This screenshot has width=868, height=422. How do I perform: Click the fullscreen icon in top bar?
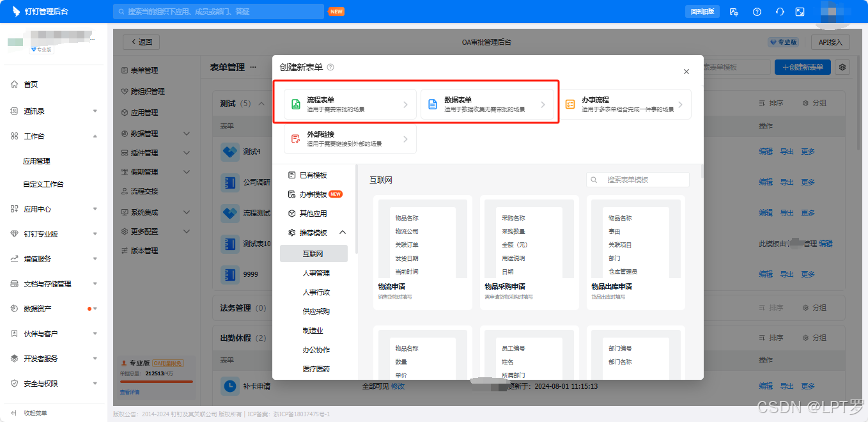point(800,12)
